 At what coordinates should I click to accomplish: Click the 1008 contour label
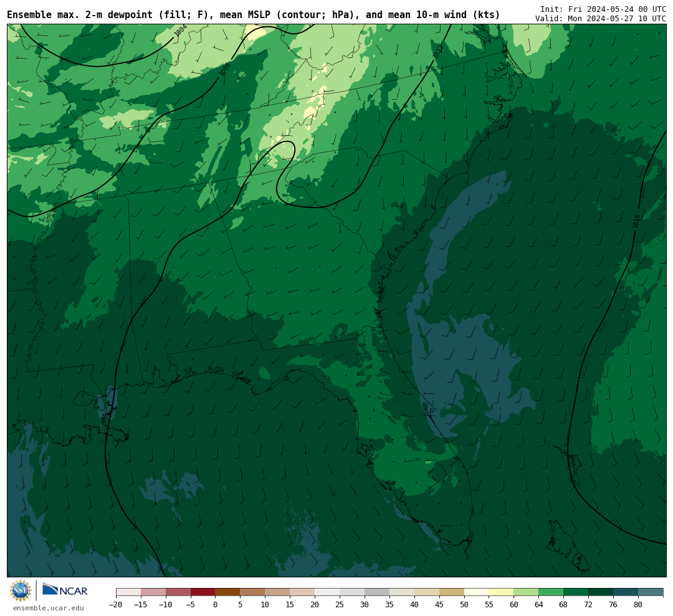(225, 69)
